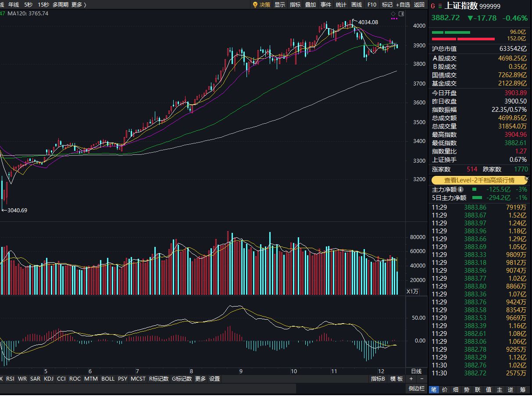
Task: Select the MACD-row KDJ indicator tab
Action: [x=49, y=378]
